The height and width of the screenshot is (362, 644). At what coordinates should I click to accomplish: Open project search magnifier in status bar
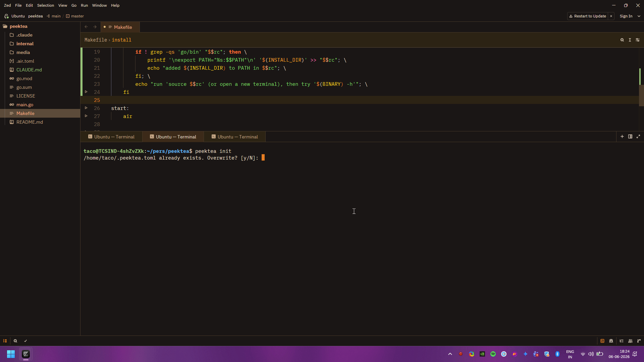[15, 341]
